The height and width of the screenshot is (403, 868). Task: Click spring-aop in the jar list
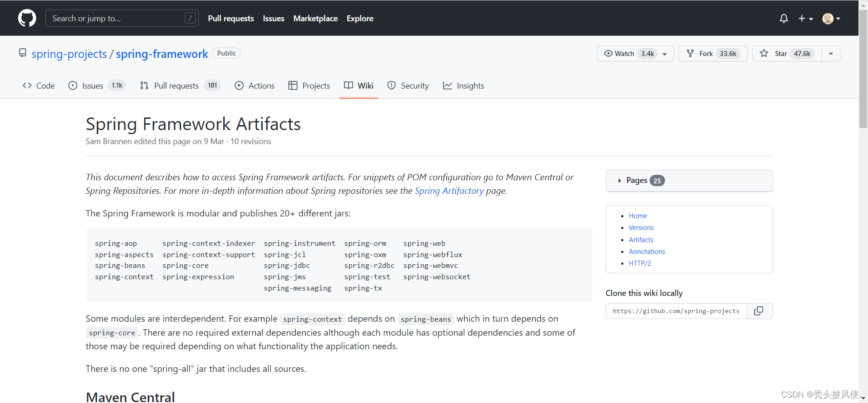pos(116,244)
